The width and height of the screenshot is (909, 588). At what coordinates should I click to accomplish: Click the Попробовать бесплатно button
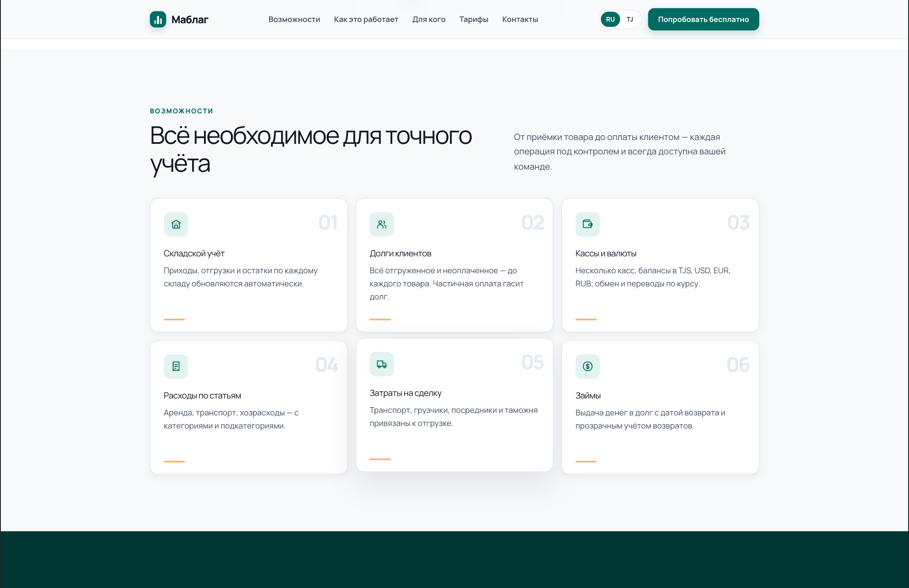click(x=703, y=19)
